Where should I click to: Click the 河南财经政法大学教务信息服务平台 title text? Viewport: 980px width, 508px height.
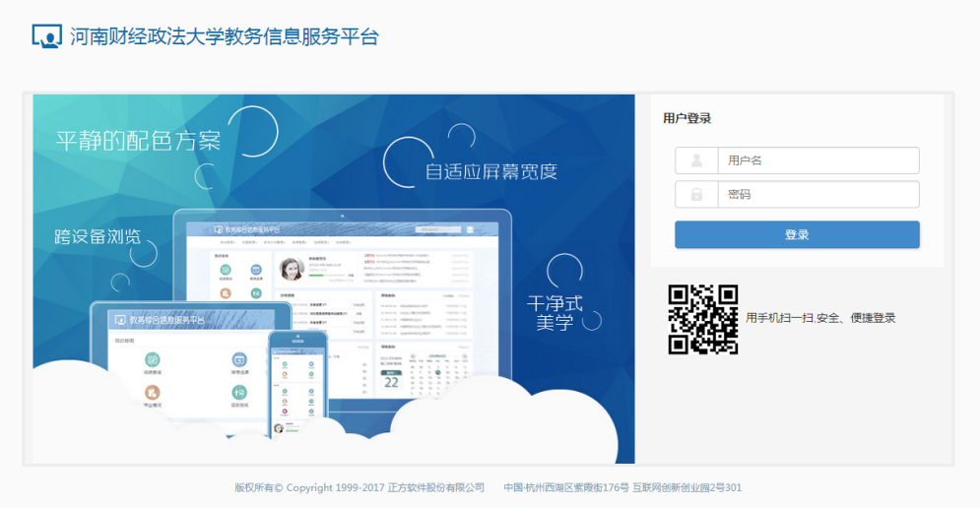[225, 37]
